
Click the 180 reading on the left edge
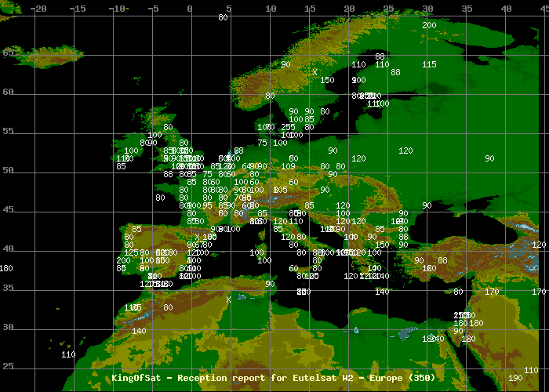(x=7, y=268)
